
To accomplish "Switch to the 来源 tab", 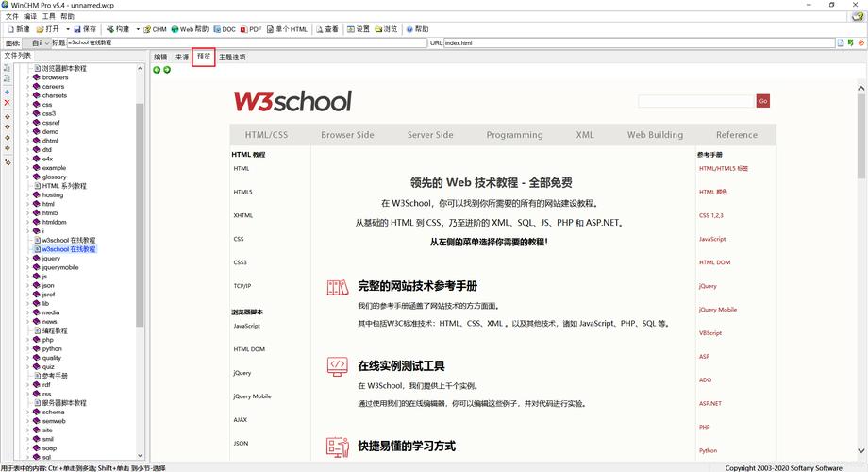I will [x=182, y=57].
